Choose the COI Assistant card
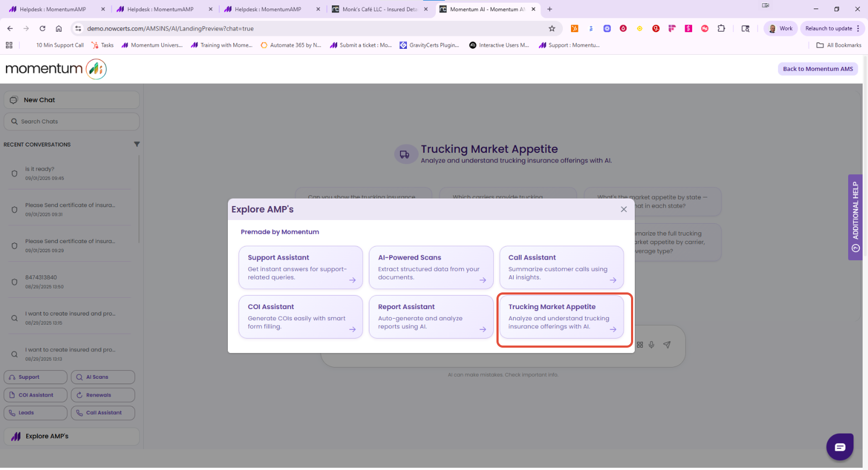This screenshot has height=470, width=868. tap(301, 317)
